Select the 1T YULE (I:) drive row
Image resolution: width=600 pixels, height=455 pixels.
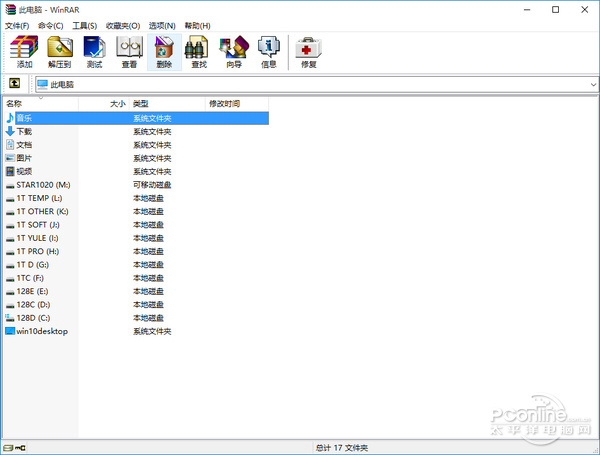click(x=136, y=238)
